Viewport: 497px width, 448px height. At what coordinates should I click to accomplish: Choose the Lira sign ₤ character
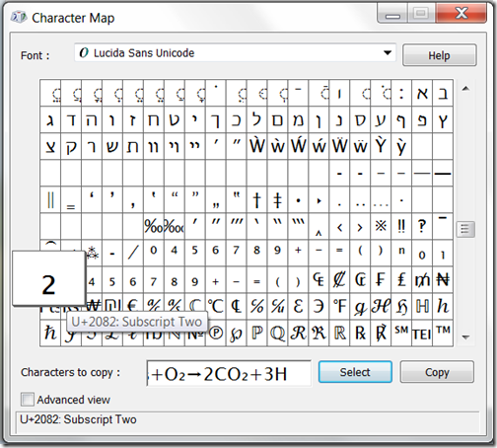401,279
